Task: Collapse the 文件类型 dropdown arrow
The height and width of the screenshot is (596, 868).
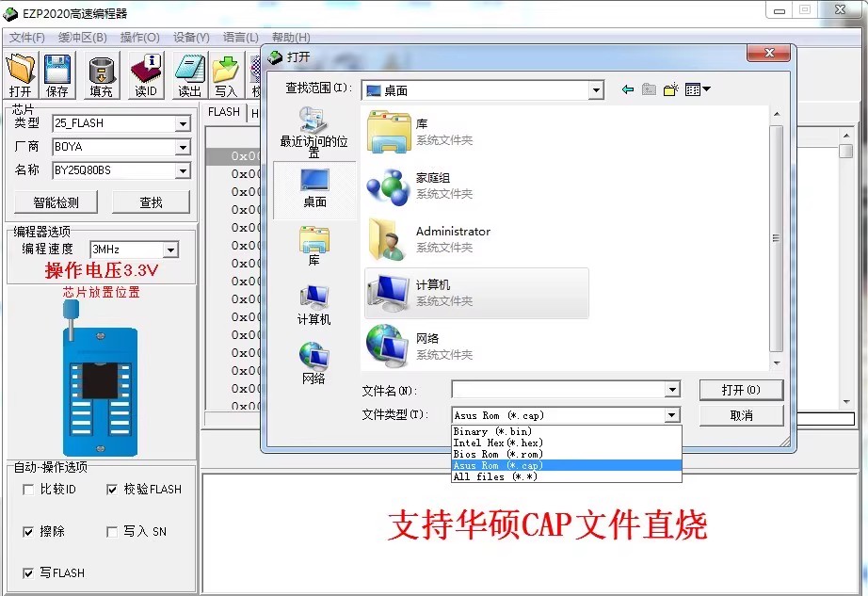Action: coord(671,415)
